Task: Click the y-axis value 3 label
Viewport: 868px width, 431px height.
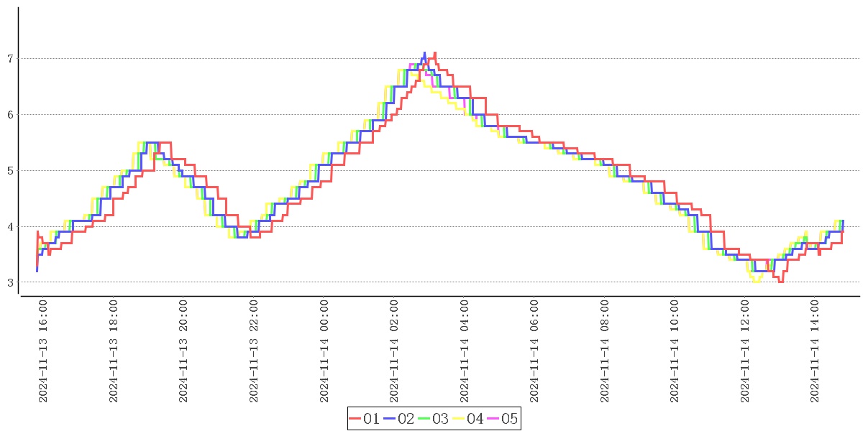Action: [10, 283]
